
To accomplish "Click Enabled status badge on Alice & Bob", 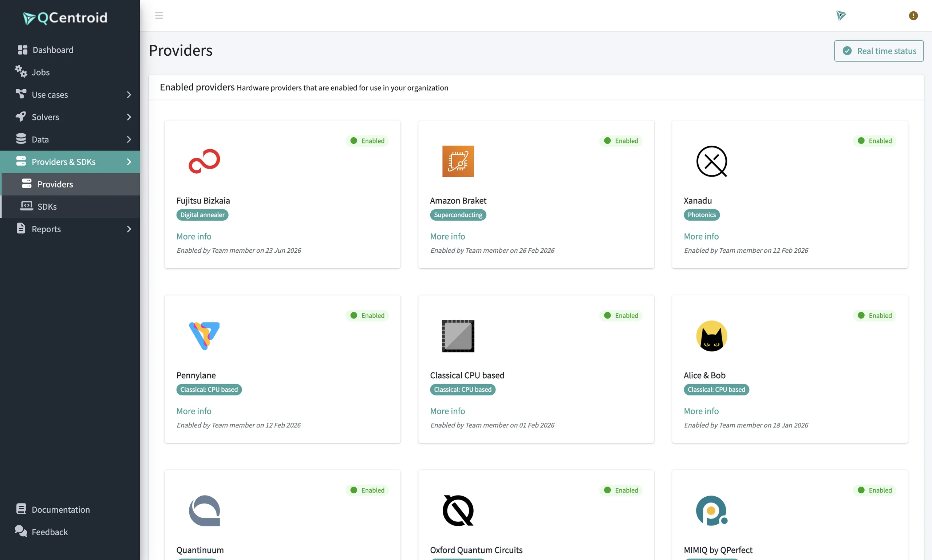I will tap(874, 315).
